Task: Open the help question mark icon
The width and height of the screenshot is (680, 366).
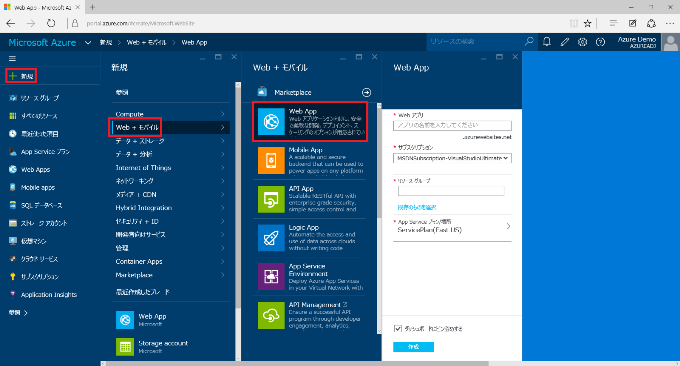Action: (x=600, y=42)
